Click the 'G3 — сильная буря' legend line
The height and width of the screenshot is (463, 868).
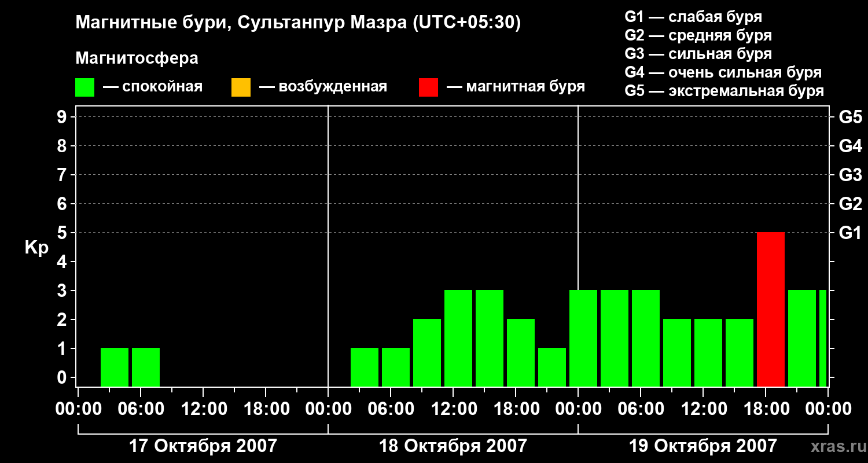[698, 54]
